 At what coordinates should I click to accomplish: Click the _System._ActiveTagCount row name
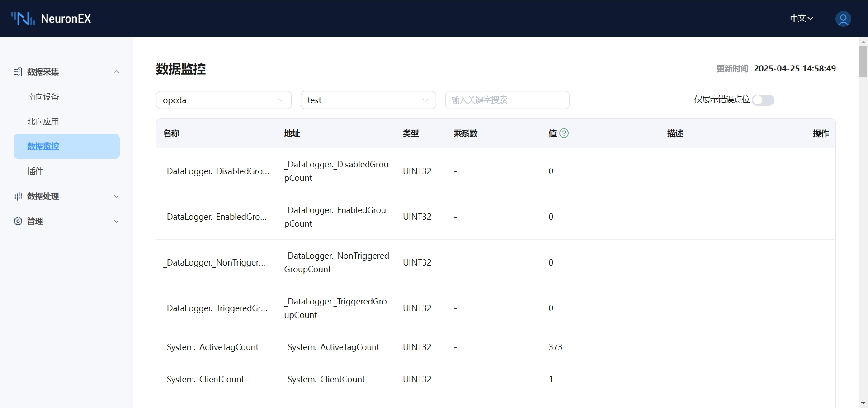(x=211, y=347)
